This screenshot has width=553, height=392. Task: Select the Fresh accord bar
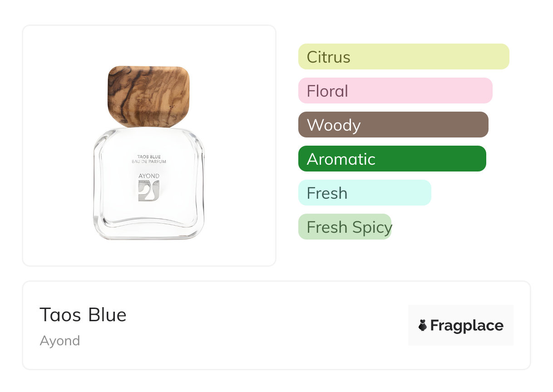click(x=364, y=193)
